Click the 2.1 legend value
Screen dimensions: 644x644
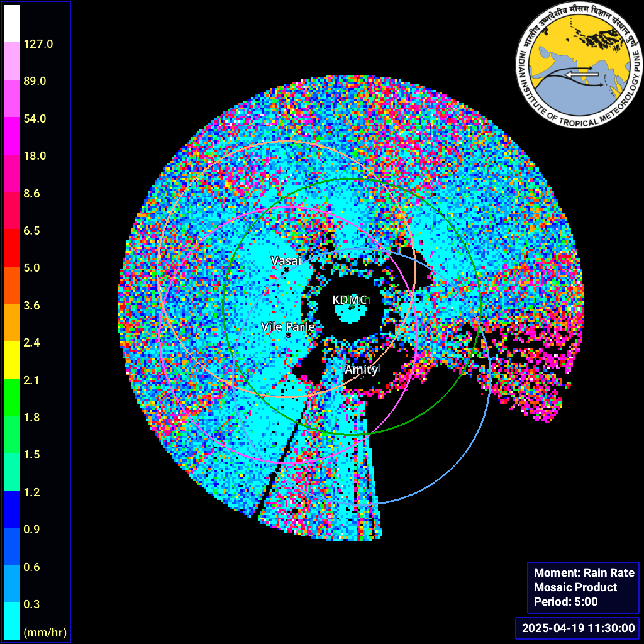point(31,380)
